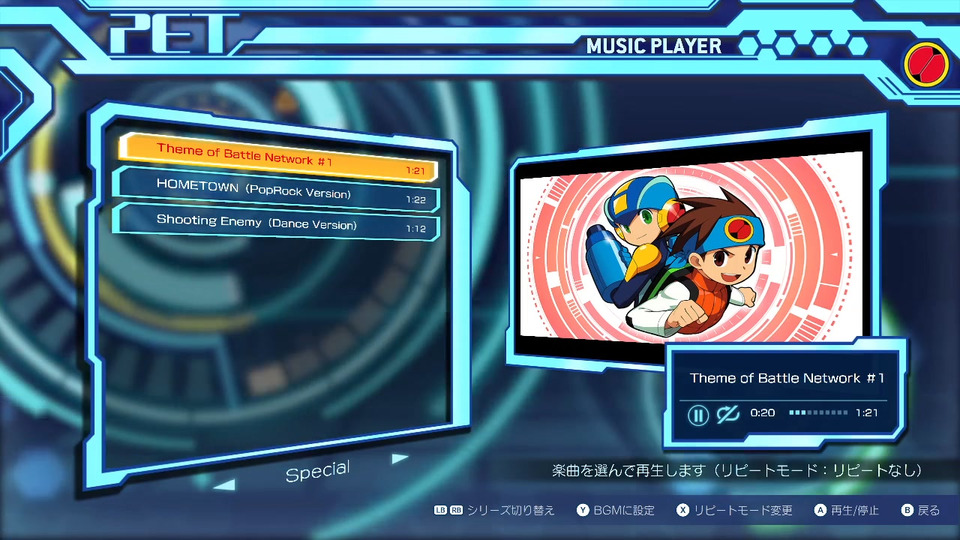The image size is (960, 540).
Task: Click the 戻る back label
Action: click(928, 510)
